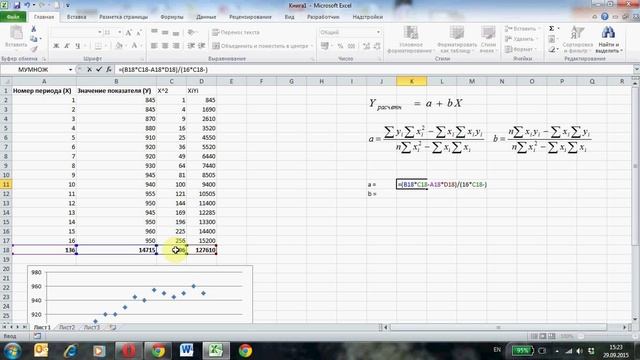This screenshot has height=360, width=640.
Task: Click the fill color bucket icon
Action: (119, 46)
